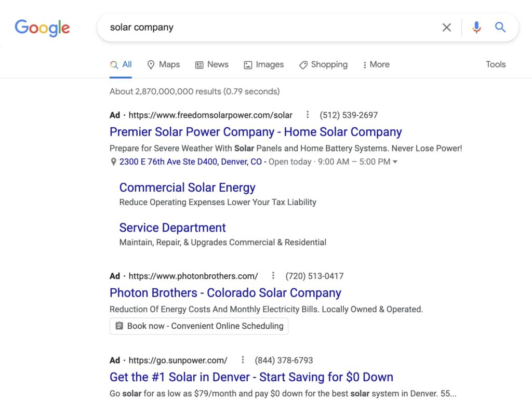The height and width of the screenshot is (415, 532).
Task: Start voice search with microphone icon
Action: click(476, 28)
